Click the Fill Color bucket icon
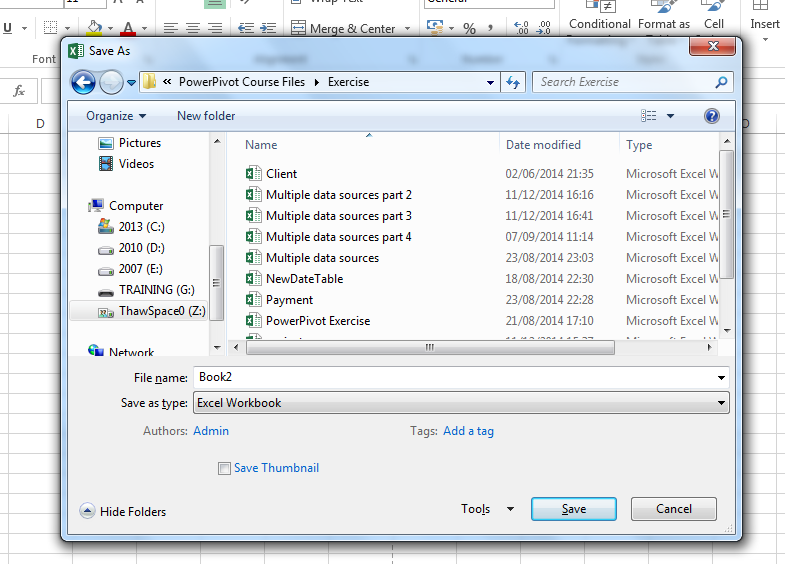Screen dimensions: 785x564 click(x=94, y=28)
